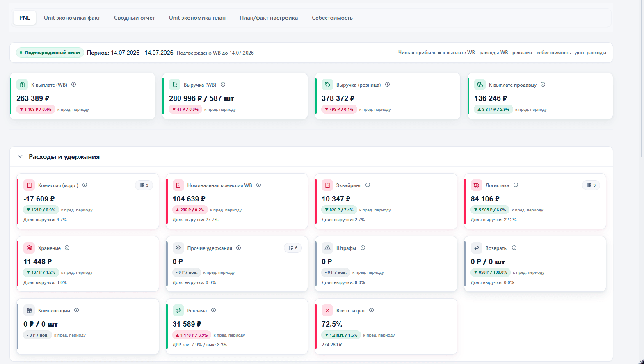Show info for Реклама
Image resolution: width=644 pixels, height=364 pixels.
[x=214, y=310]
